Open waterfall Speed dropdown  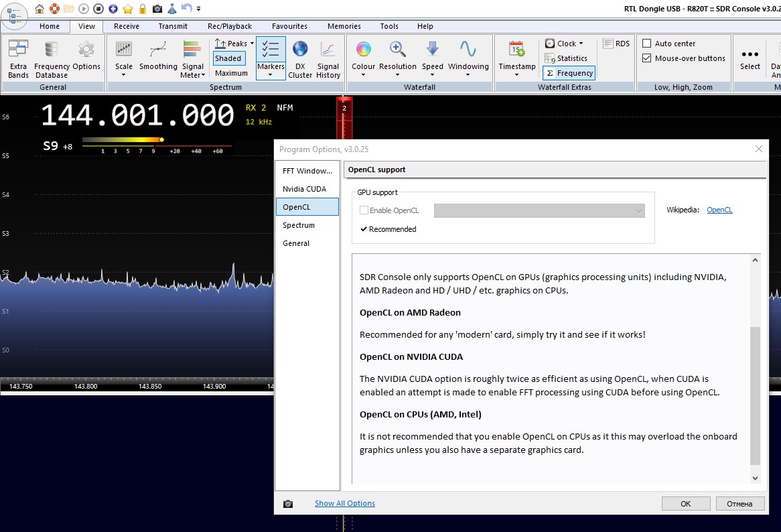[x=432, y=59]
